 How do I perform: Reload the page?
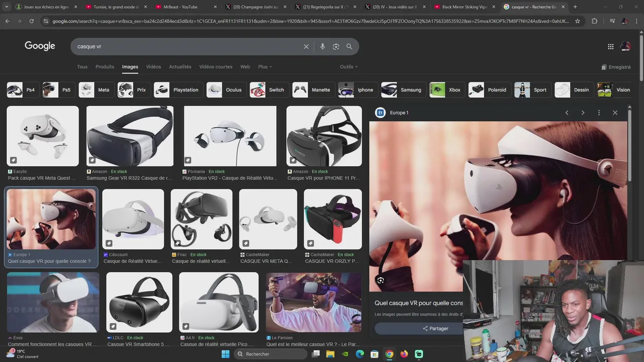(32, 21)
